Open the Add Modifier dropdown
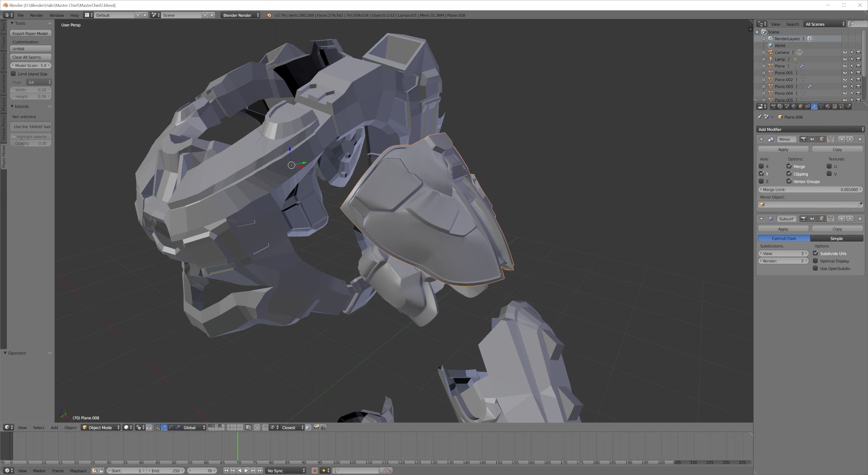Viewport: 868px width, 475px height. [x=811, y=129]
